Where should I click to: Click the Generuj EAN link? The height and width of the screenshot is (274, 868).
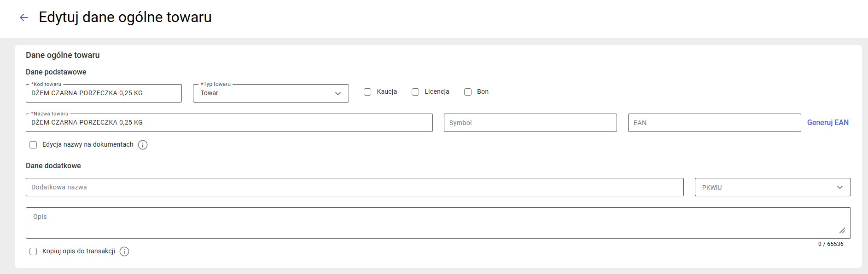827,123
